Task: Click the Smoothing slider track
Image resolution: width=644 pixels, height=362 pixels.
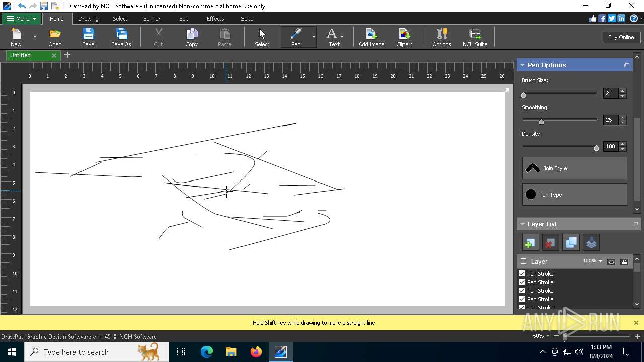Action: coord(559,120)
